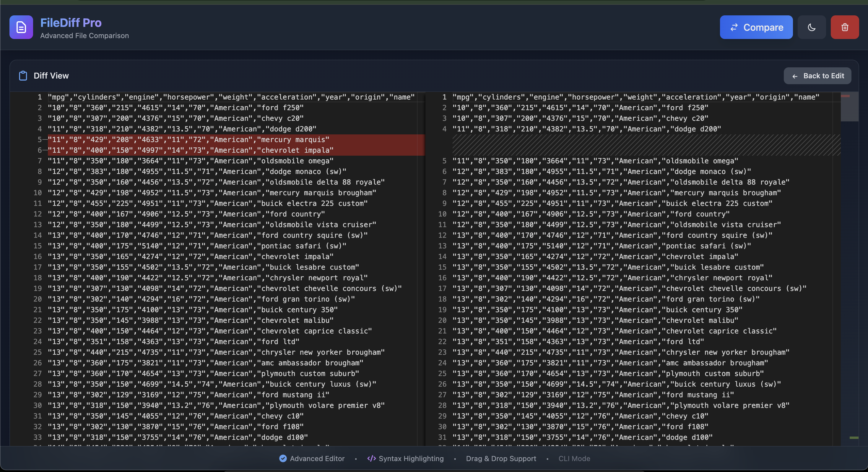The image size is (868, 472).
Task: Click "chevrolet chevelle concours (sw)" row in left pane
Action: (x=225, y=288)
